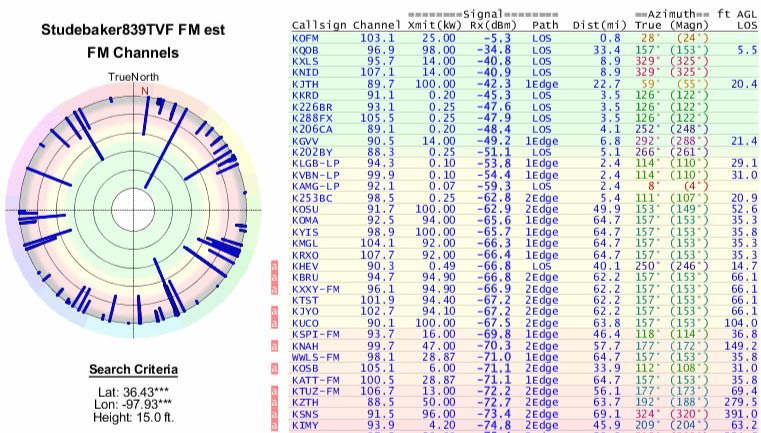This screenshot has height=433, width=761.
Task: Click the red 'a' icon beside KSNS
Action: tap(275, 414)
